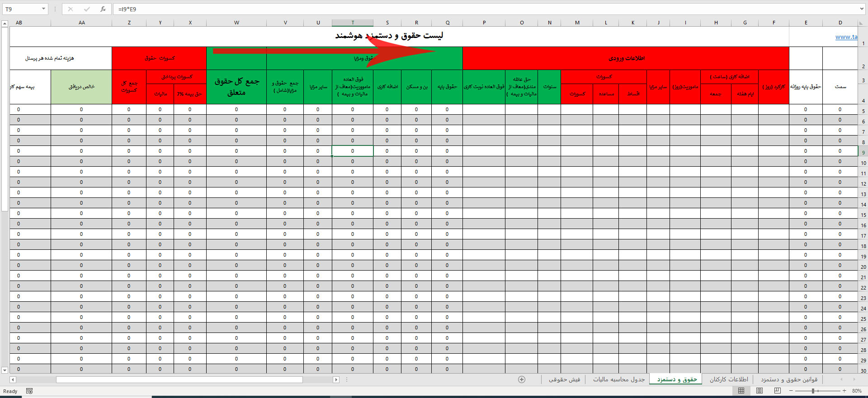The height and width of the screenshot is (398, 868).
Task: Click the three-dot name box resize handle
Action: pyautogui.click(x=55, y=9)
